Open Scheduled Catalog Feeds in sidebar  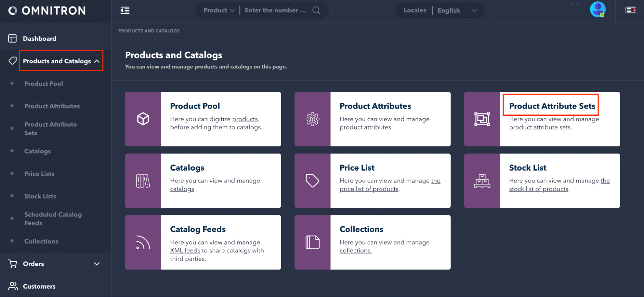tap(53, 219)
